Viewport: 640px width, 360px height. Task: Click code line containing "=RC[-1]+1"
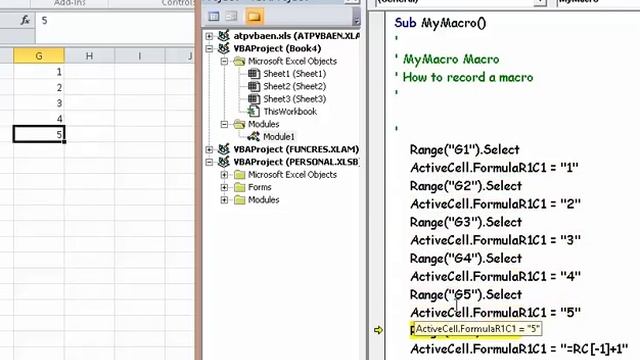519,349
